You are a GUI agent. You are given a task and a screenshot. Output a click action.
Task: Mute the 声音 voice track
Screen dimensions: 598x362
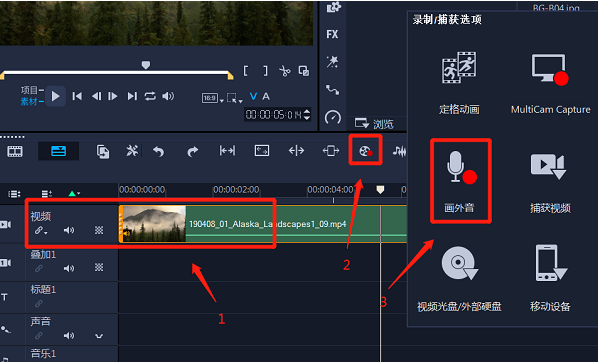tap(69, 336)
